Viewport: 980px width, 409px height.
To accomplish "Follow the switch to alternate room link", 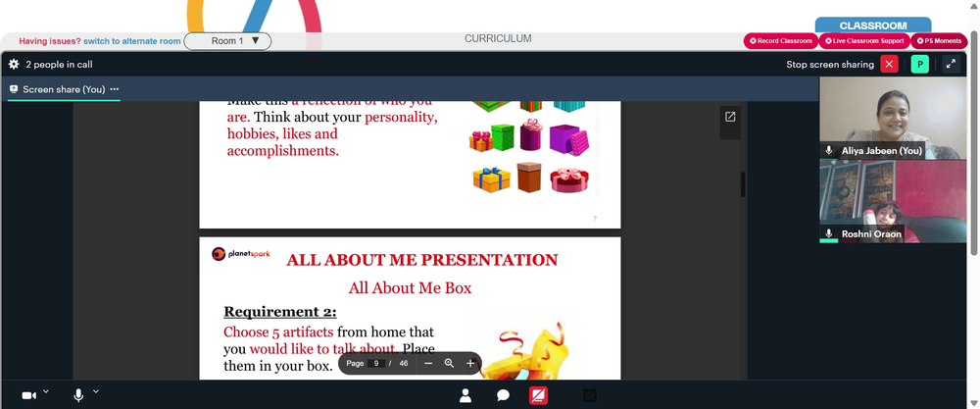I will (x=132, y=41).
